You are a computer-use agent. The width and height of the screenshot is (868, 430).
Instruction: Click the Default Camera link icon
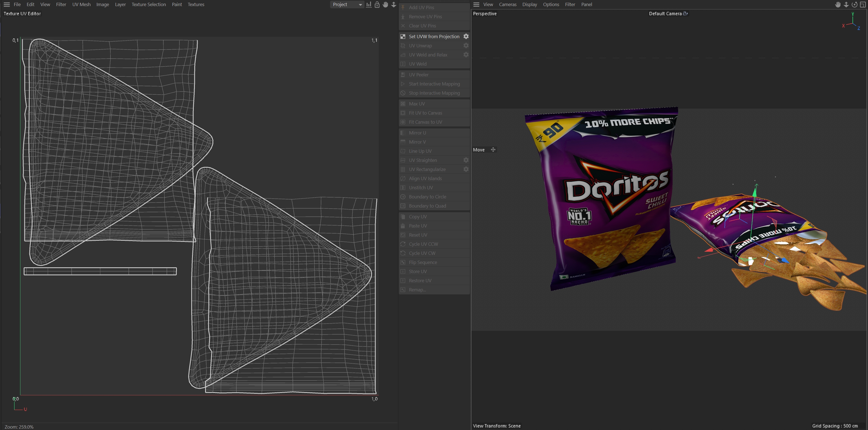[685, 14]
